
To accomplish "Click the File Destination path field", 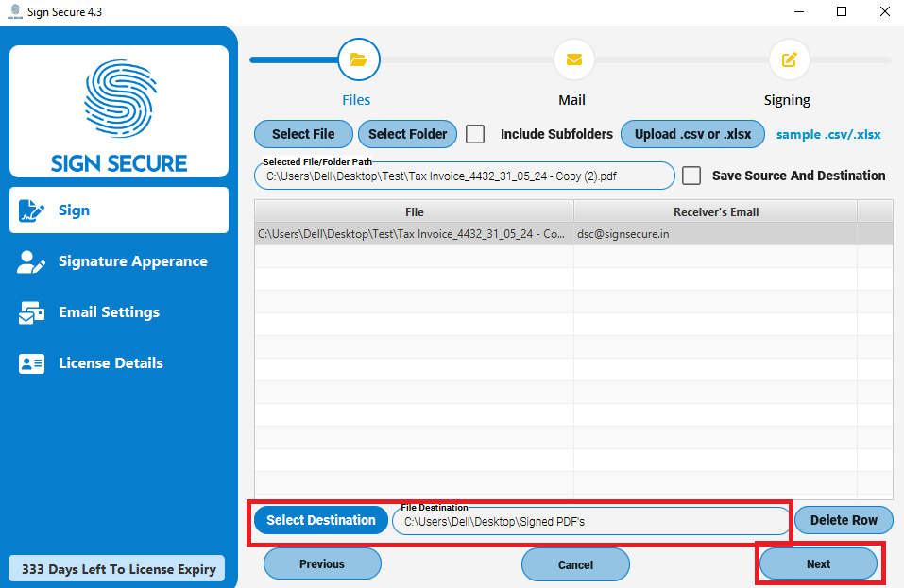I will pos(591,522).
